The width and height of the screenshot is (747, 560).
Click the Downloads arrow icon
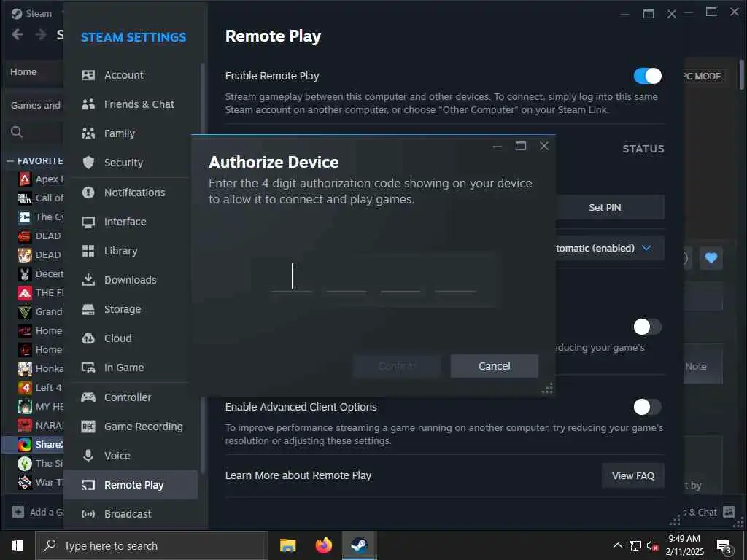pyautogui.click(x=88, y=280)
